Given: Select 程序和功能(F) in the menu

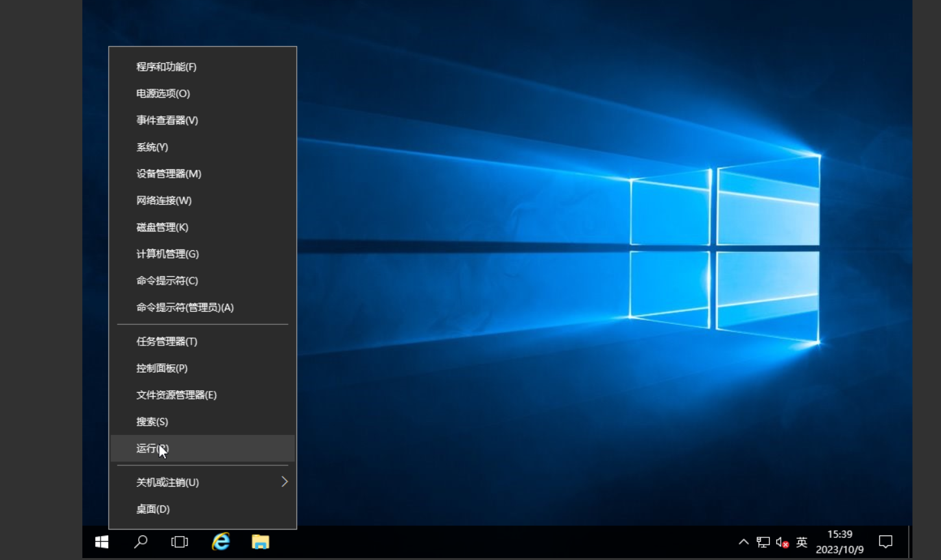Looking at the screenshot, I should click(x=203, y=67).
